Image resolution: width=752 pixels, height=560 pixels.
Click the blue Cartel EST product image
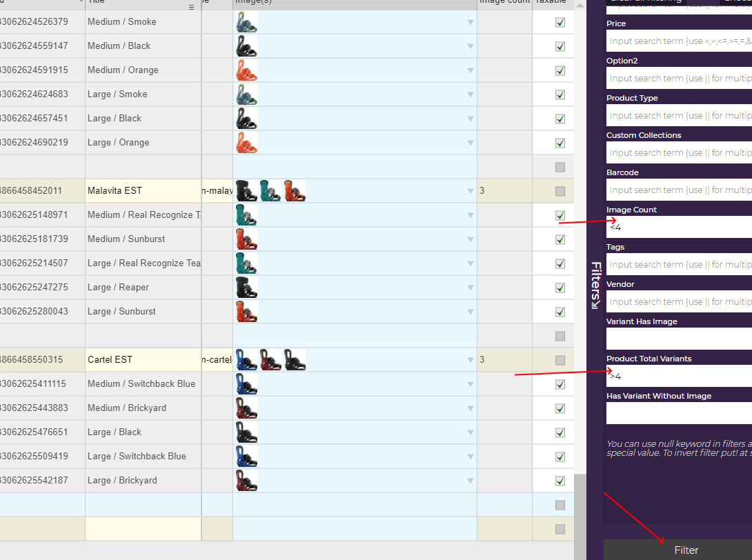[x=246, y=359]
